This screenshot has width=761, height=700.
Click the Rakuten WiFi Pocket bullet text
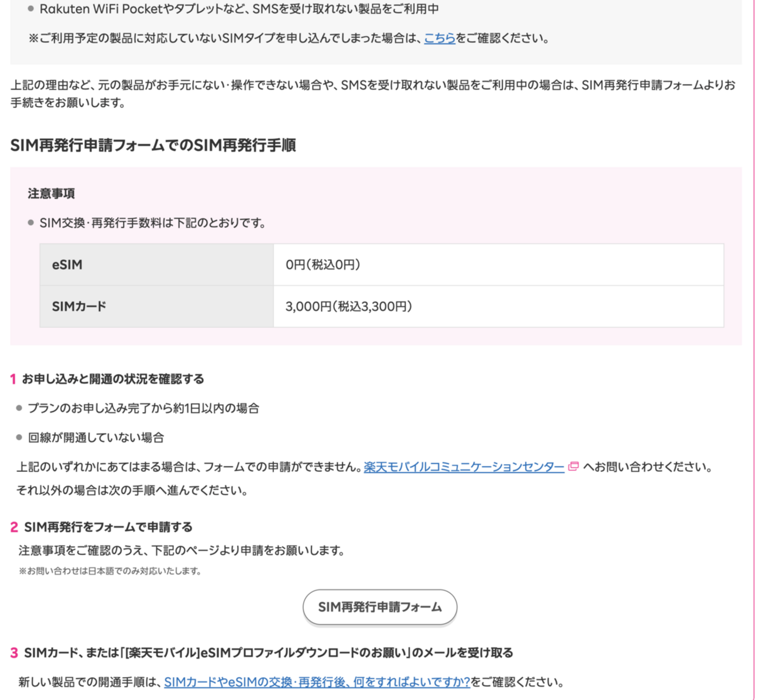pyautogui.click(x=239, y=9)
